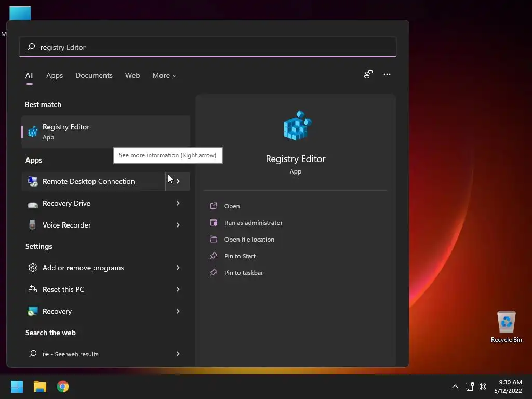Screen dimensions: 532x399
Task: Click the network icon in system tray
Action: 470,387
